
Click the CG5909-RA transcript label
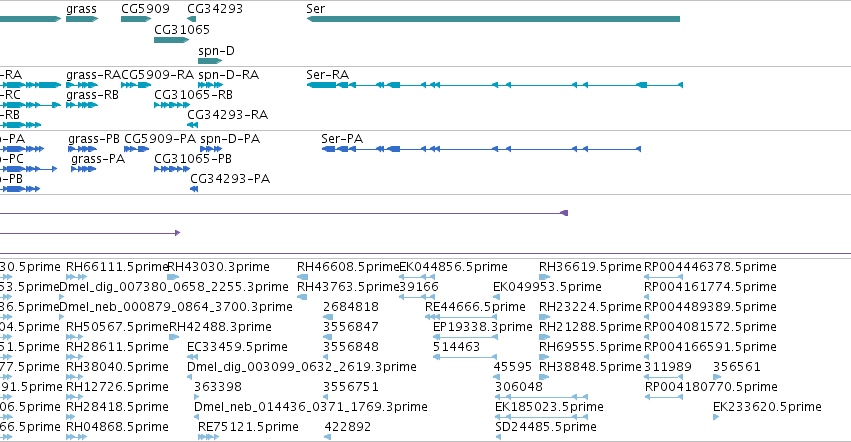(x=157, y=75)
